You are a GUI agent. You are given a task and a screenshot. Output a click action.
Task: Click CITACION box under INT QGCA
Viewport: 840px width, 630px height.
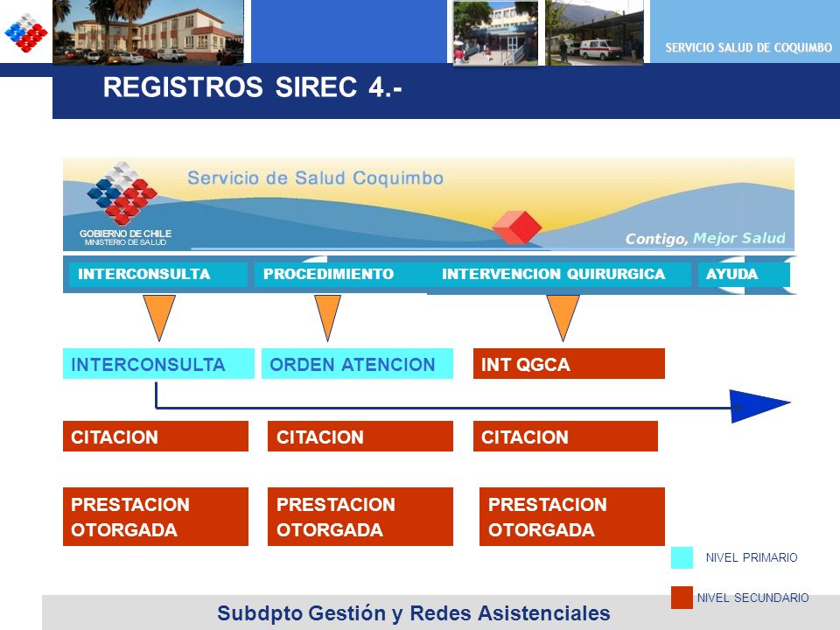click(565, 436)
